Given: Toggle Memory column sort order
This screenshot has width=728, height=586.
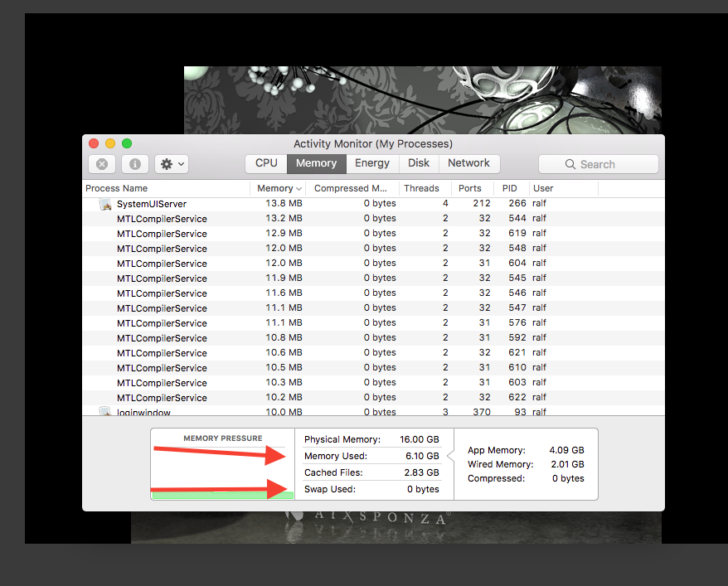Looking at the screenshot, I should (x=279, y=188).
